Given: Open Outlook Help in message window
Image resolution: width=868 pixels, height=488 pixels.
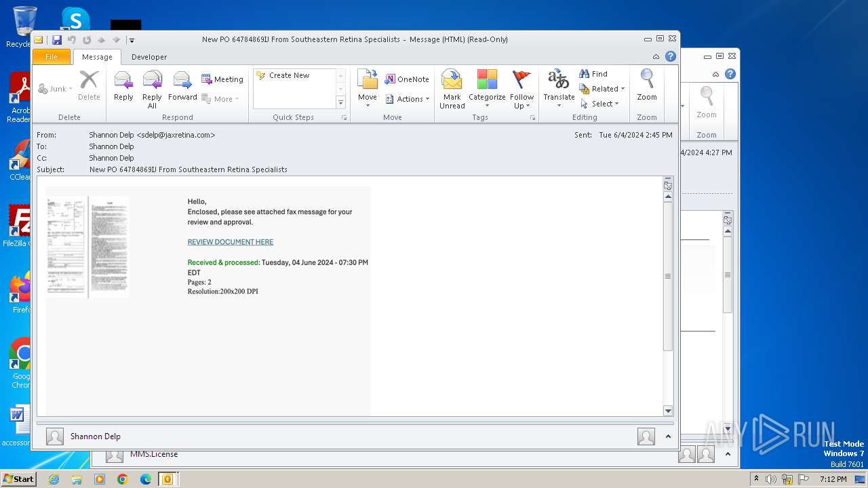Looking at the screenshot, I should tap(671, 57).
